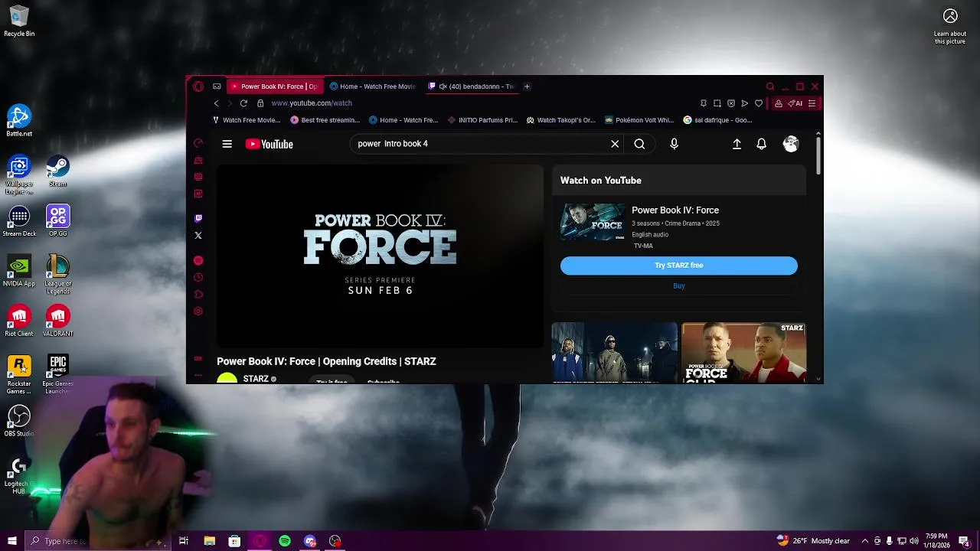Open the snapshot icon in address bar
980x551 pixels.
[x=717, y=103]
